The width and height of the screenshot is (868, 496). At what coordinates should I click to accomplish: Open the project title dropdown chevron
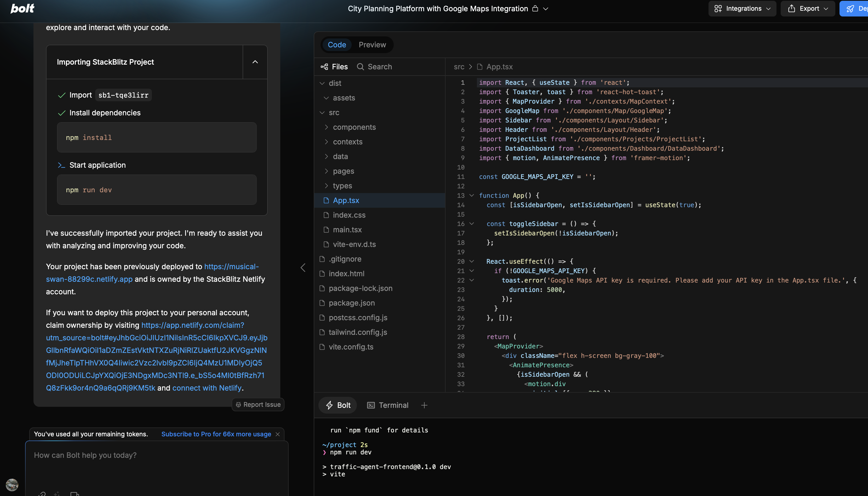(x=546, y=9)
